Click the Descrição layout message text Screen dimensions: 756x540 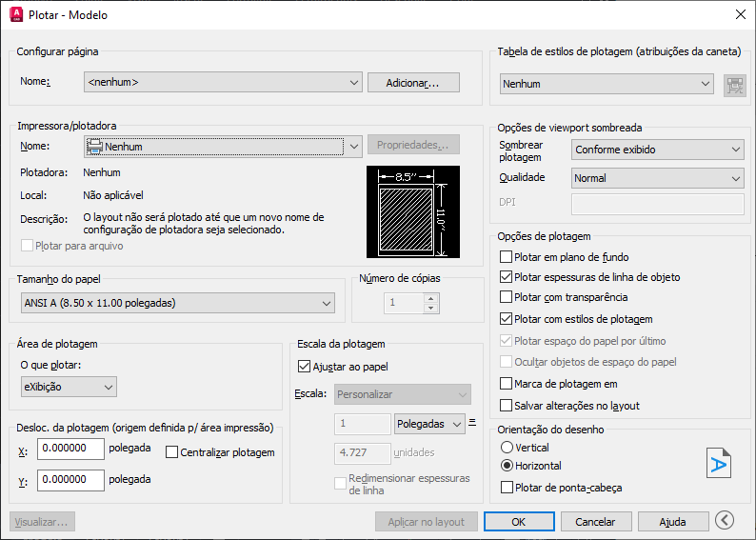[204, 223]
